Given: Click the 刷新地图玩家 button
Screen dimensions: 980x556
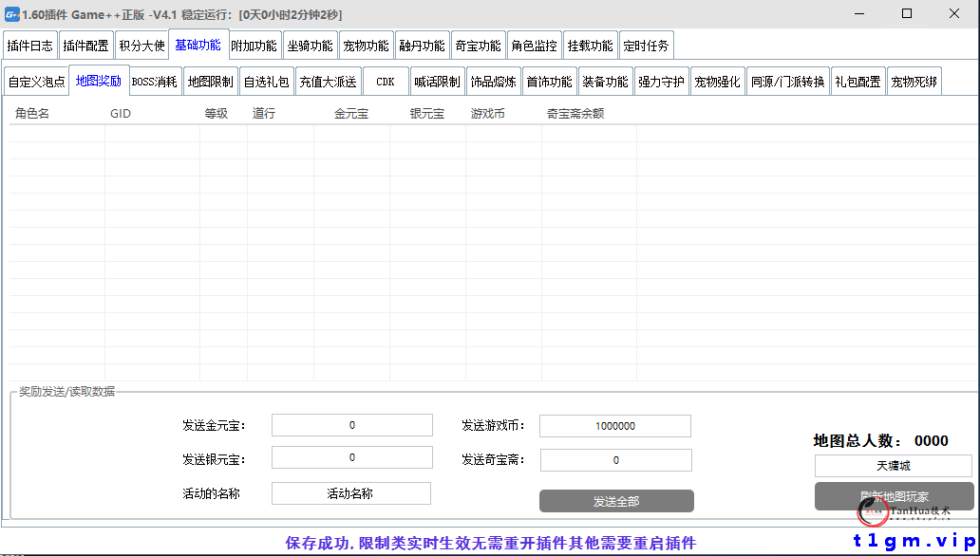Looking at the screenshot, I should coord(894,495).
